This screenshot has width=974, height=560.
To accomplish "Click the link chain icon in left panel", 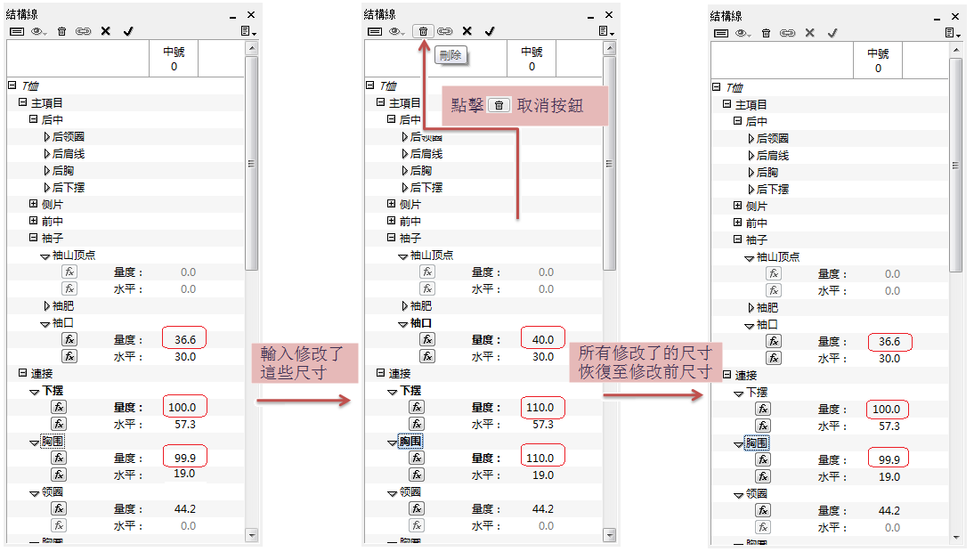I will (84, 31).
